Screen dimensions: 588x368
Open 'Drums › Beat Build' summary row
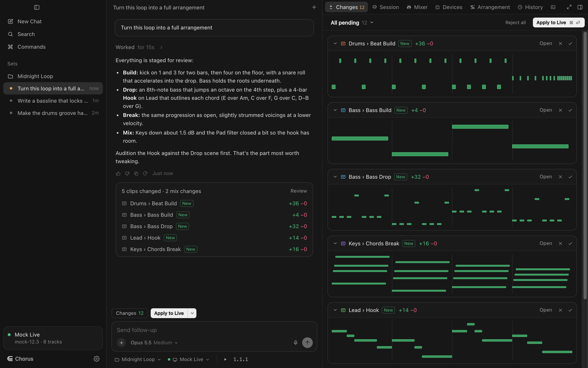pos(214,203)
